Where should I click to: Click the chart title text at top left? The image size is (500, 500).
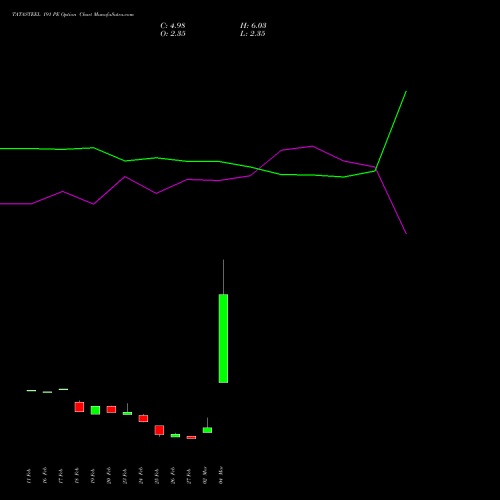click(x=73, y=15)
